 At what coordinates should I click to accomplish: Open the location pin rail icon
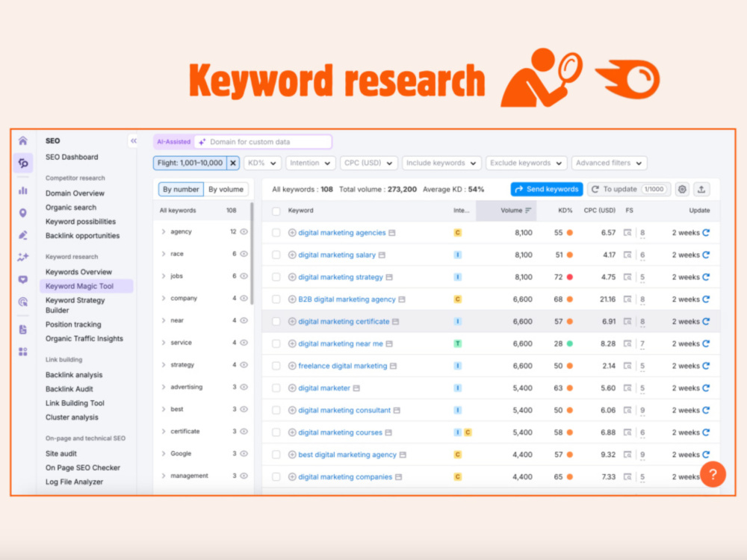coord(23,213)
